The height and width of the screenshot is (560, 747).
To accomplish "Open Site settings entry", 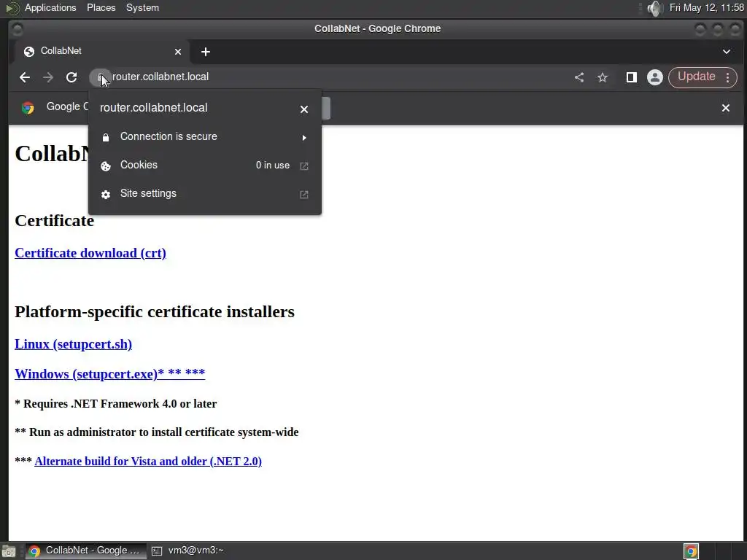I will coord(205,194).
